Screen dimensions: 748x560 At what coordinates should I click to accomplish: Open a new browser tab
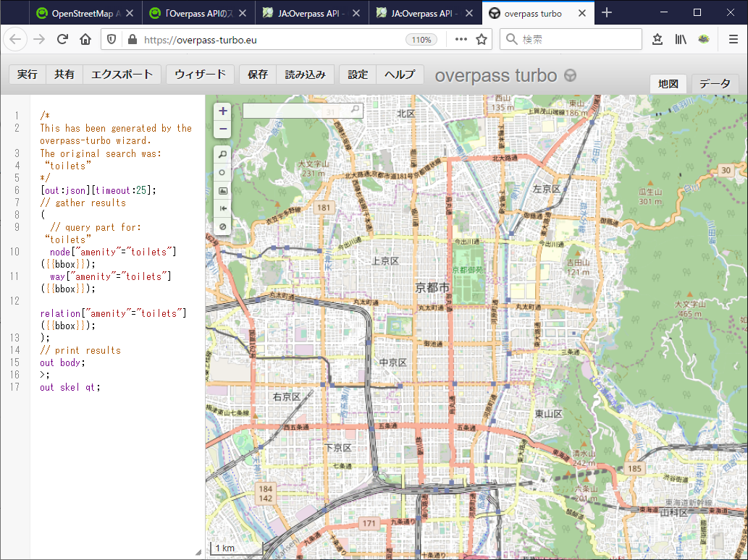coord(607,13)
